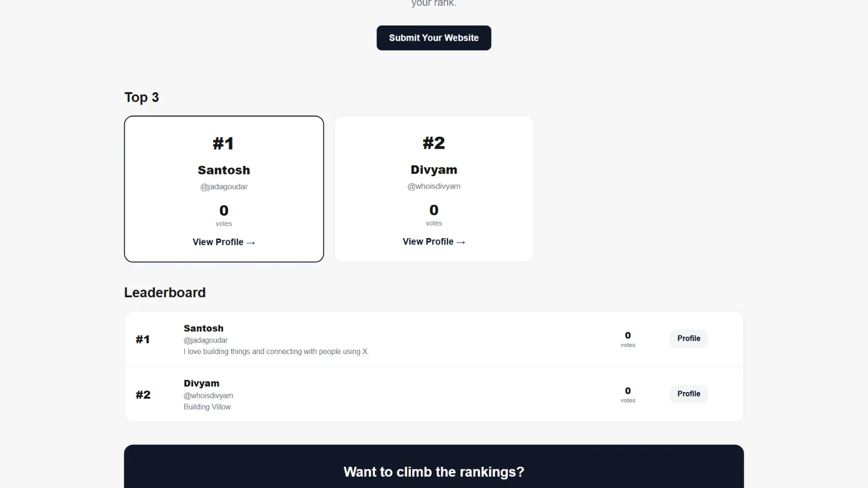The height and width of the screenshot is (488, 868).
Task: Click @whoisdivyam handle in the leaderboard row
Action: (x=208, y=396)
